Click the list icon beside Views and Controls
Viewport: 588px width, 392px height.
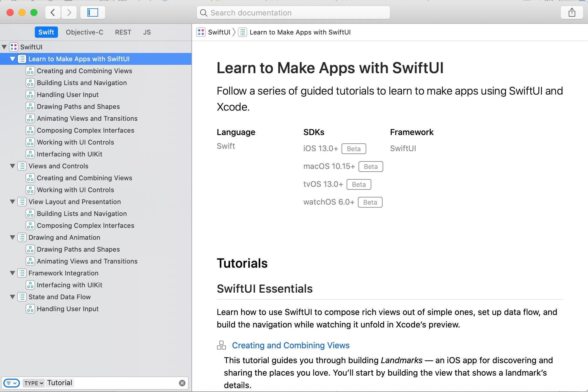pos(22,166)
